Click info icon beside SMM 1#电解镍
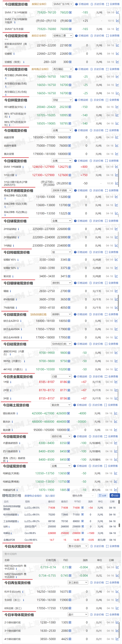The width and height of the screenshot is (122, 644). pyautogui.click(x=23, y=167)
